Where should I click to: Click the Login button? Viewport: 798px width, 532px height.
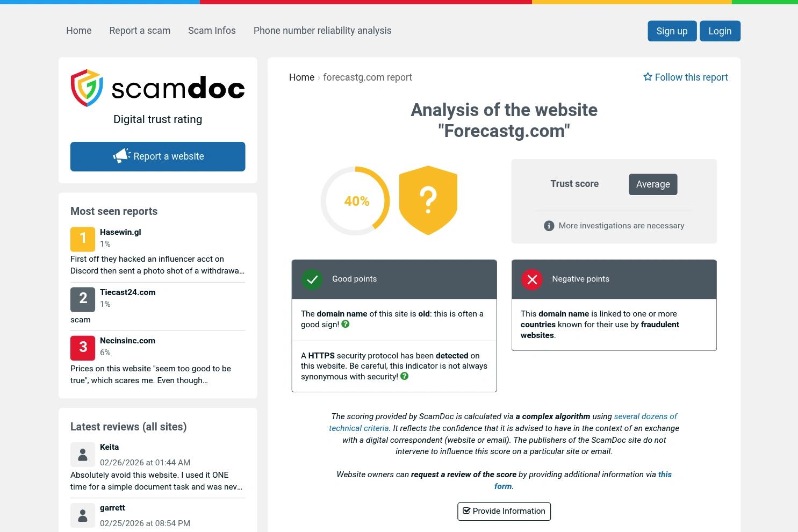[x=720, y=31]
